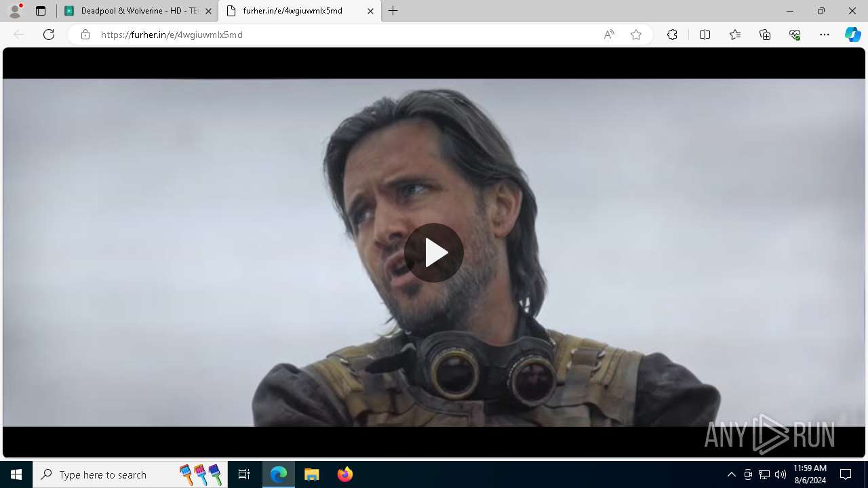Open the browser profile icon
Image resolution: width=868 pixels, height=488 pixels.
tap(15, 11)
